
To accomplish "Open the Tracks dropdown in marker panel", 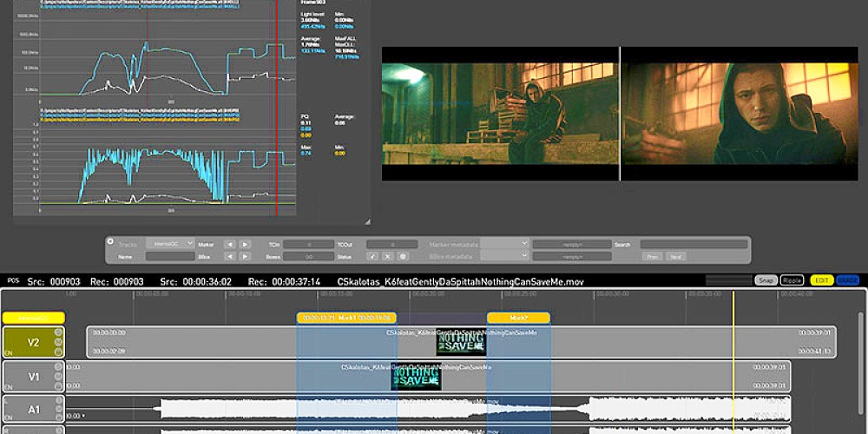I will pos(170,243).
